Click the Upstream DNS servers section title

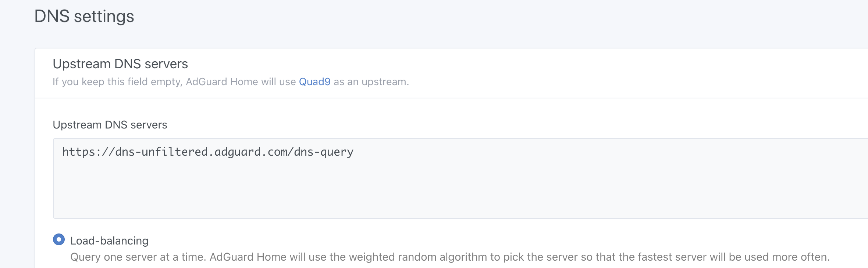(x=120, y=64)
